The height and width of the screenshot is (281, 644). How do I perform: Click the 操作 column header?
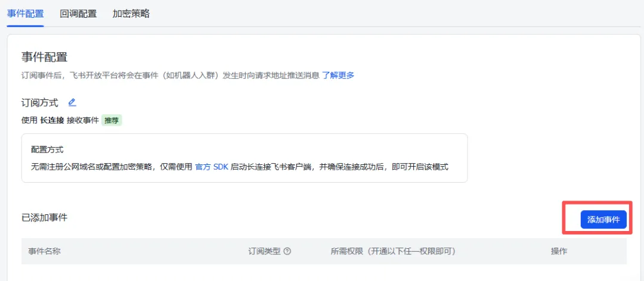pos(559,251)
